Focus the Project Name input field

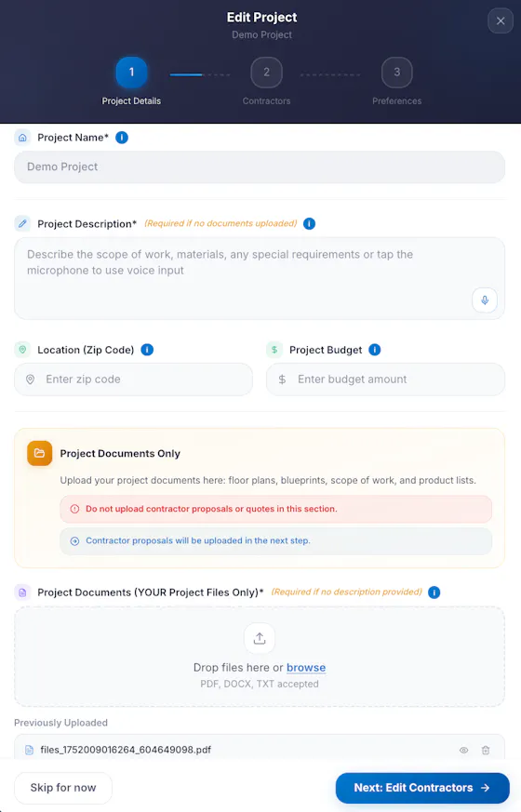coord(260,166)
